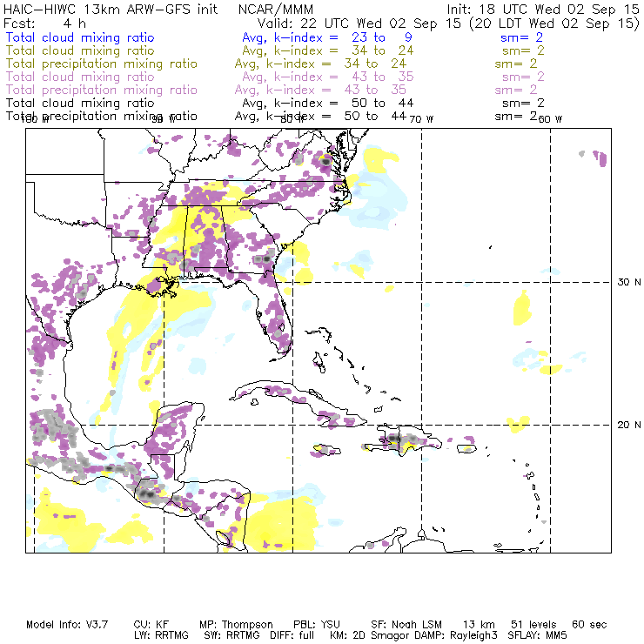Screen dimensions: 644x644
Task: Click the Fcst: 4 h forecast label
Action: 44,23
